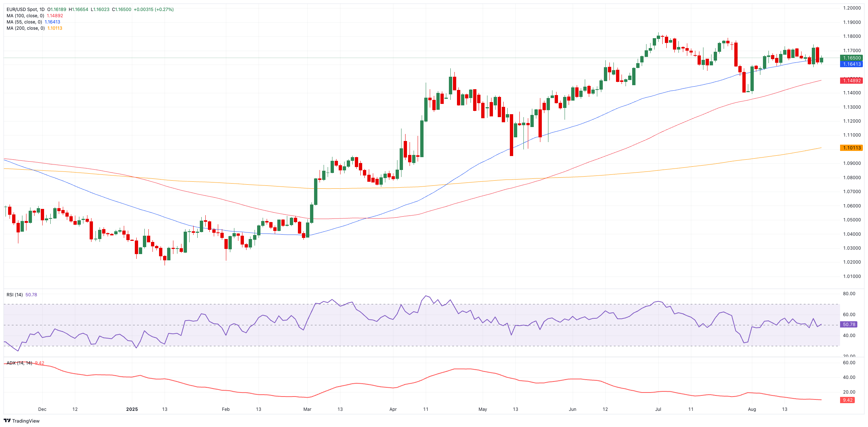Click the TradingView text link
Image resolution: width=868 pixels, height=427 pixels.
26,421
